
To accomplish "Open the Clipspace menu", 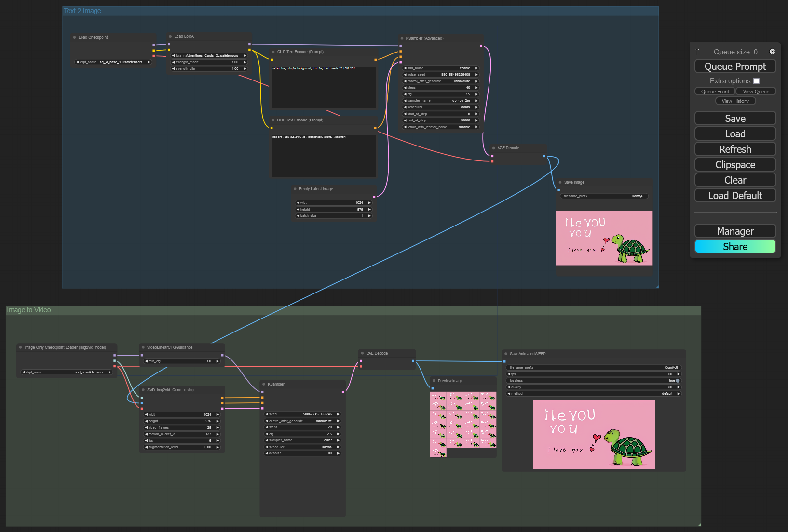I will [735, 165].
